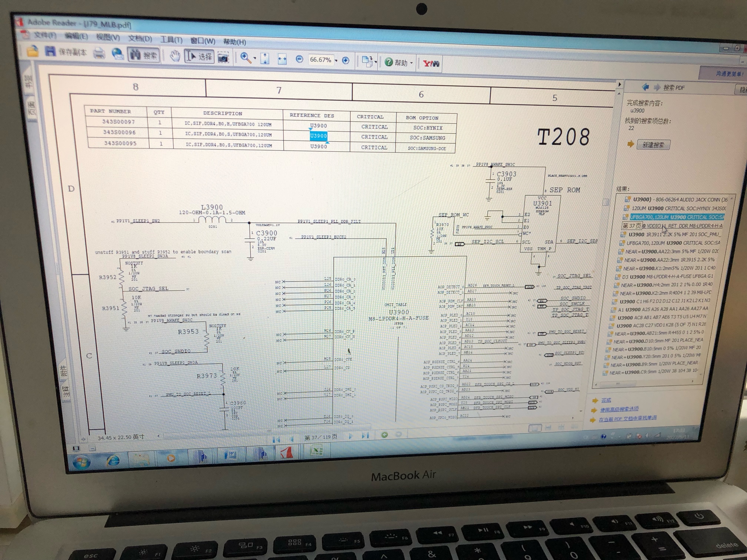Click the 新建搜索 (New Search) button
Image resolution: width=747 pixels, height=560 pixels.
(x=653, y=145)
